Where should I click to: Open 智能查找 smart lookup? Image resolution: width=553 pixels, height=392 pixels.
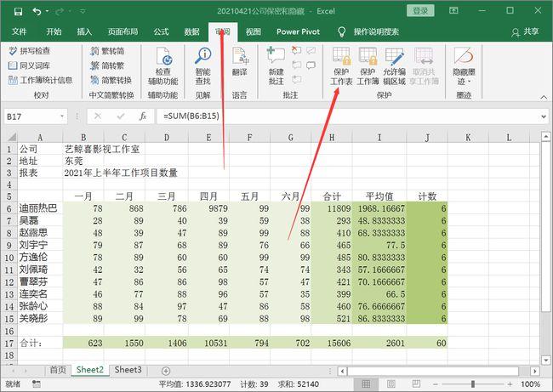pyautogui.click(x=202, y=66)
